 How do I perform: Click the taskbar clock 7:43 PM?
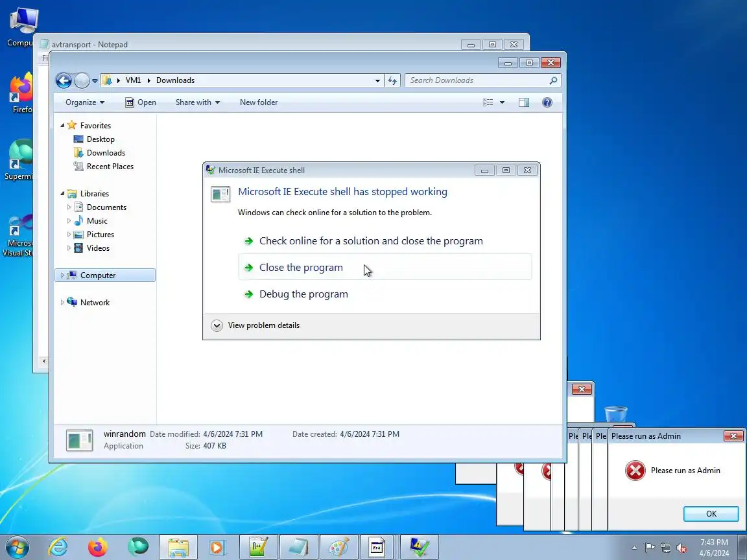714,542
